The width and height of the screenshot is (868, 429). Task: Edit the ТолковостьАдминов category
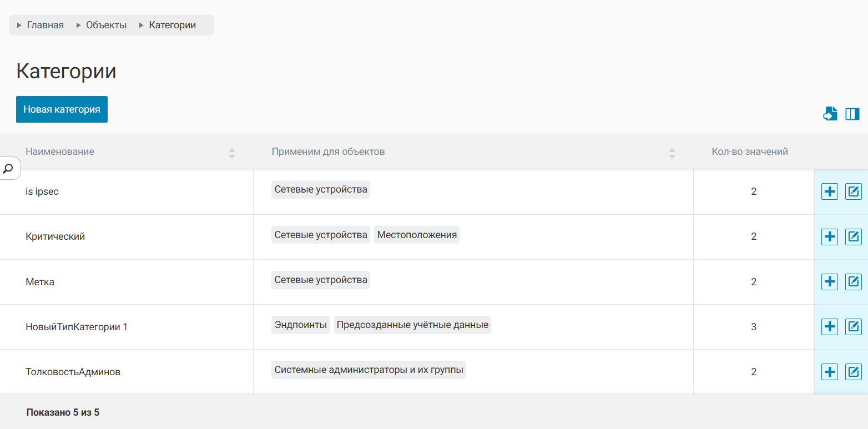(x=853, y=372)
